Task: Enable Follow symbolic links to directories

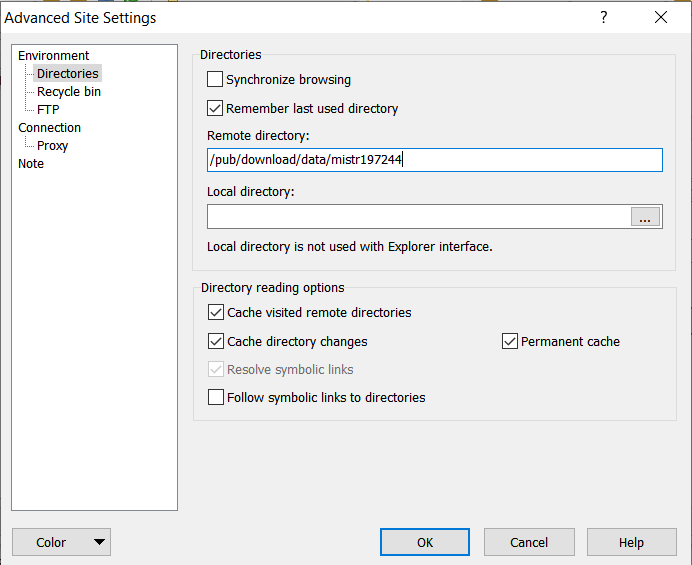Action: pos(216,397)
